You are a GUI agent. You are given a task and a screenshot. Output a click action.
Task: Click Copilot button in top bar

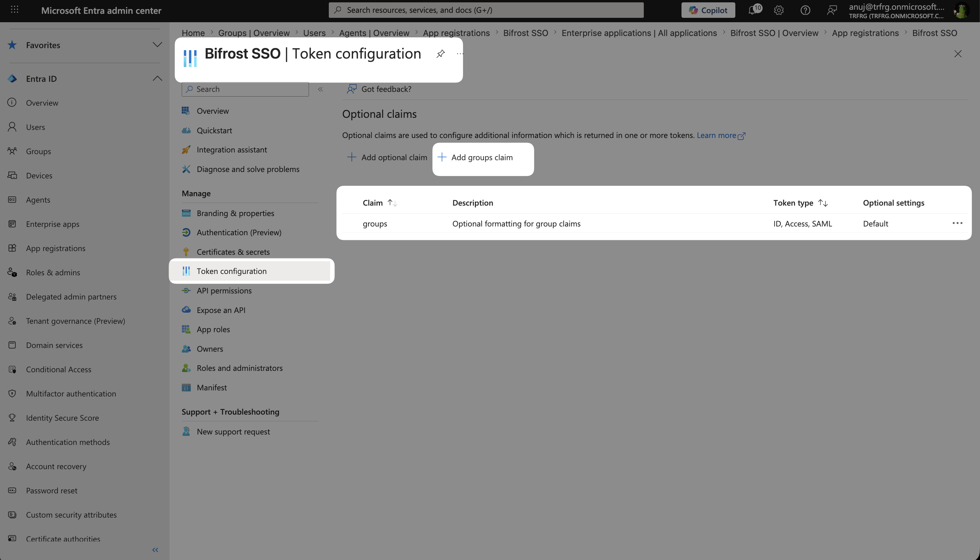point(708,10)
